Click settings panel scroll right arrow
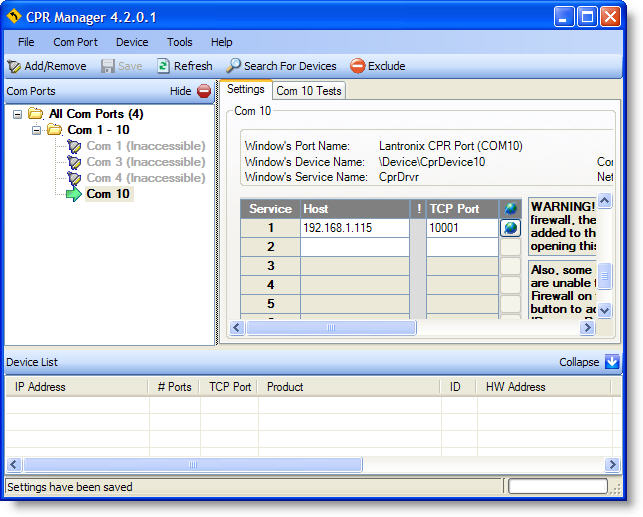 click(x=587, y=327)
